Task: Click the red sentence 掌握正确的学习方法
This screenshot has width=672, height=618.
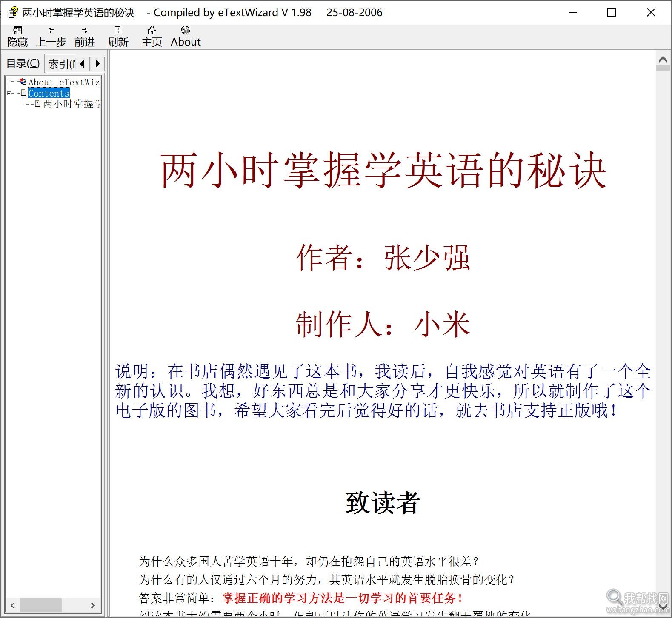Action: point(343,598)
